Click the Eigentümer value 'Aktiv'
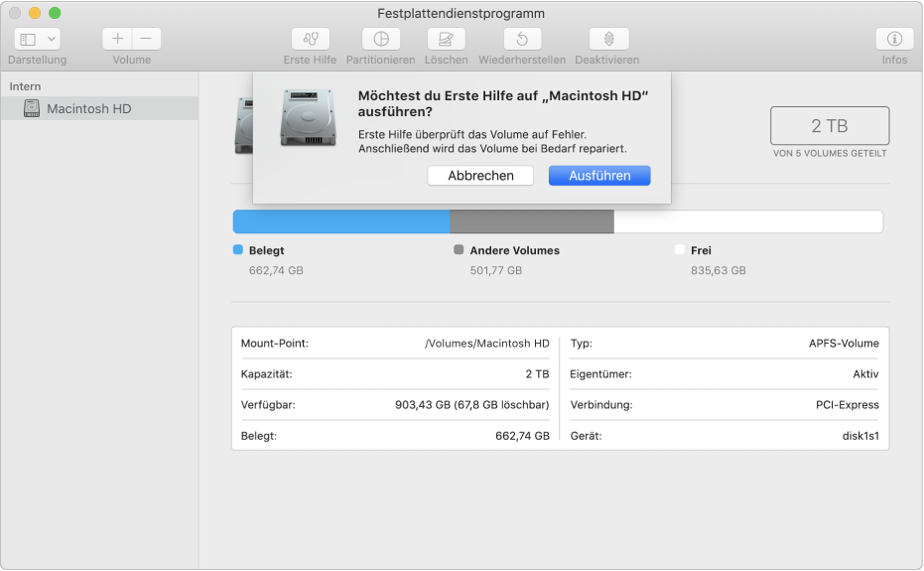The height and width of the screenshot is (571, 924). click(865, 374)
